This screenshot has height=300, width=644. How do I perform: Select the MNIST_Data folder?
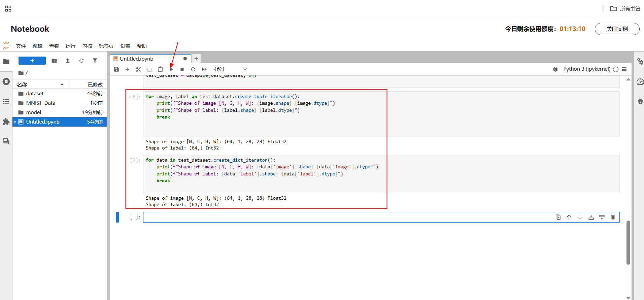[60, 103]
